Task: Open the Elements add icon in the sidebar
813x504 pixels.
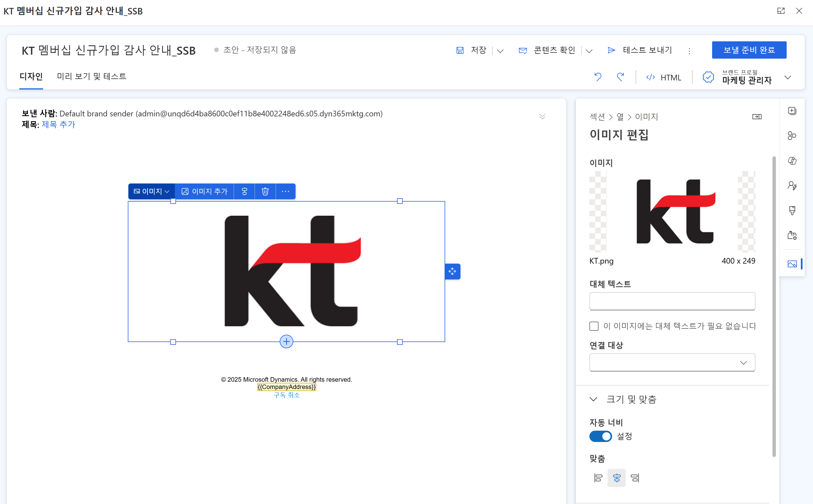Action: [x=792, y=111]
